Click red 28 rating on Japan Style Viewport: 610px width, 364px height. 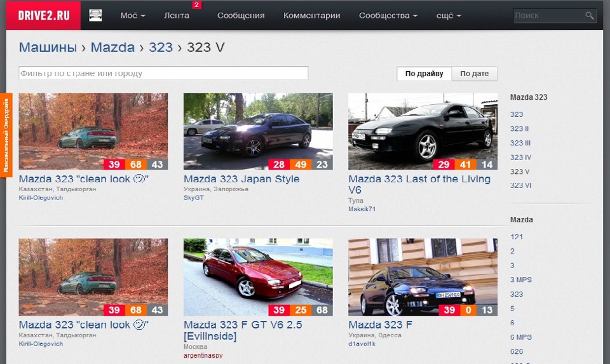pos(279,164)
